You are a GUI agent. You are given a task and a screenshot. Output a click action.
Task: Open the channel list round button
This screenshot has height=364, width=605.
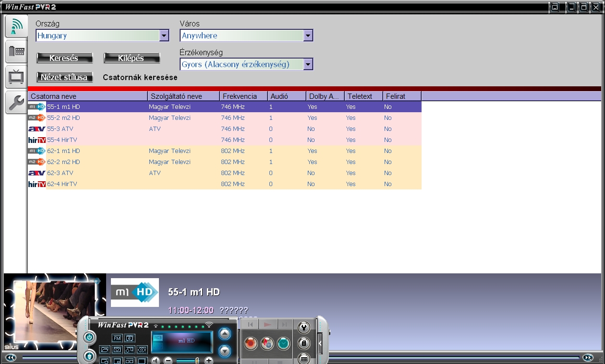coord(303,343)
